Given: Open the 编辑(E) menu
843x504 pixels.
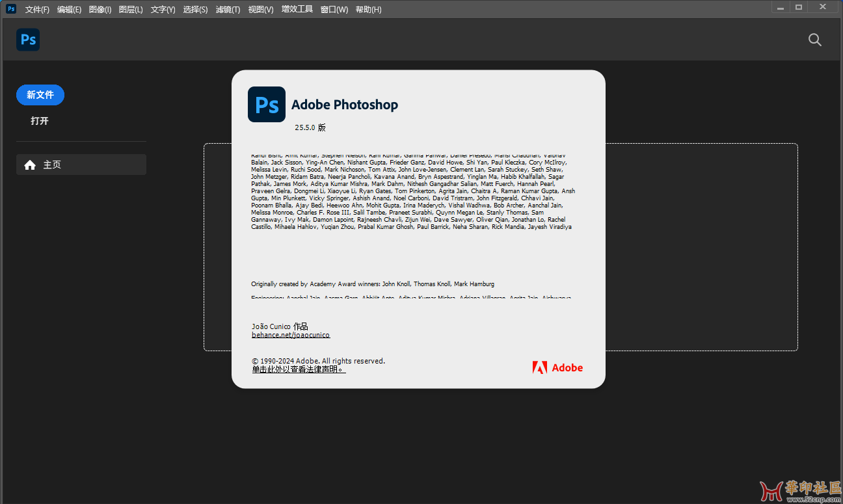Looking at the screenshot, I should point(69,10).
